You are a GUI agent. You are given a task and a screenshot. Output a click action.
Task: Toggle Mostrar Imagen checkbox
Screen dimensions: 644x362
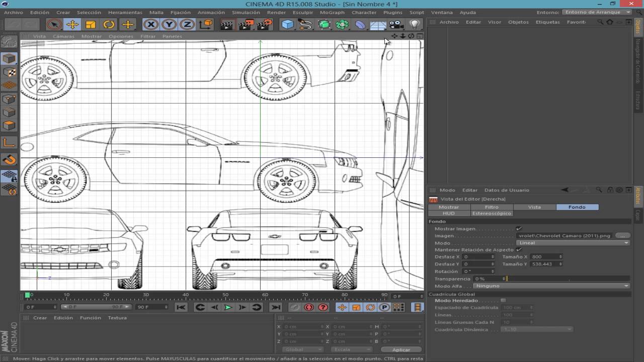pyautogui.click(x=519, y=228)
